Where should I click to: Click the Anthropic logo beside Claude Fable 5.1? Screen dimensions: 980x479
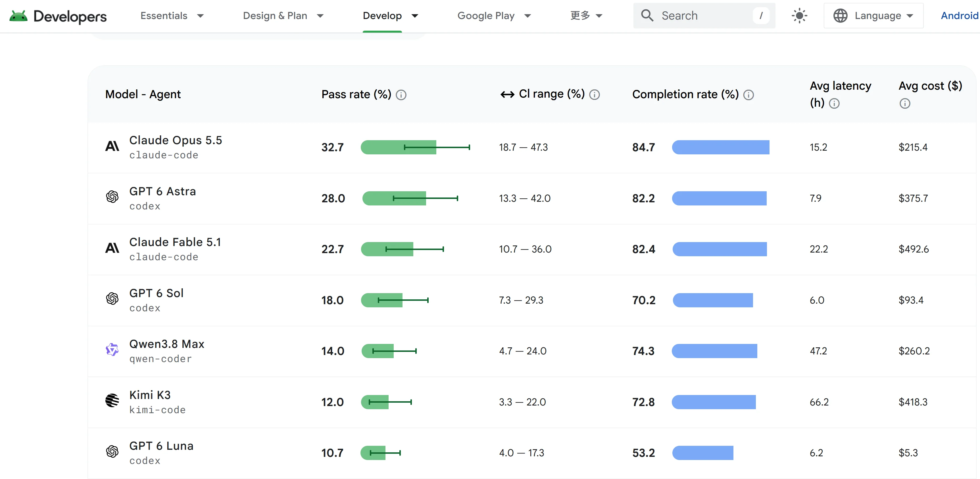pyautogui.click(x=112, y=248)
